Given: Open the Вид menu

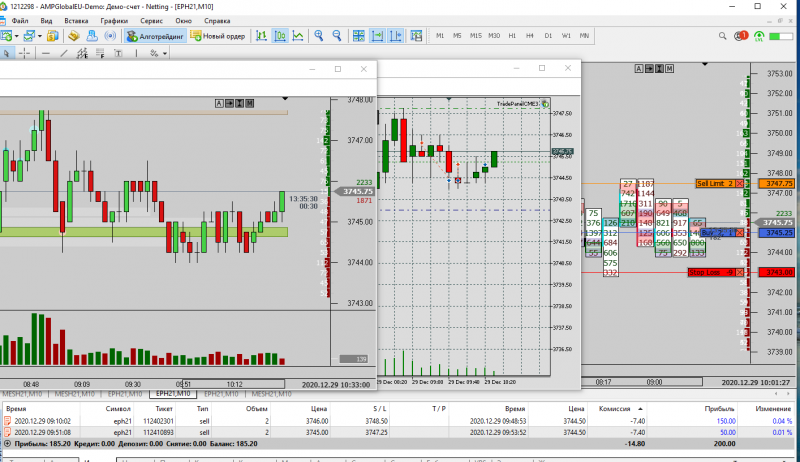Looking at the screenshot, I should pyautogui.click(x=46, y=21).
